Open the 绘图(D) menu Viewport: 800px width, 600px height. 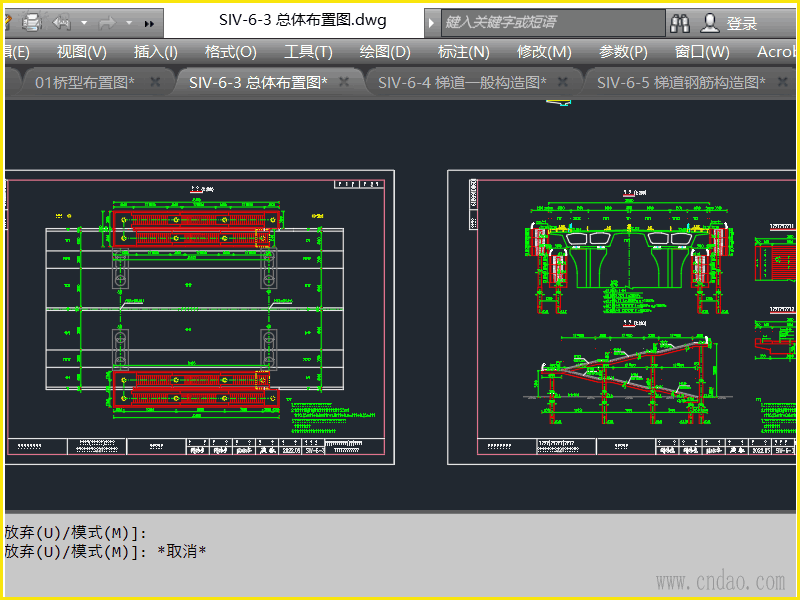[385, 52]
